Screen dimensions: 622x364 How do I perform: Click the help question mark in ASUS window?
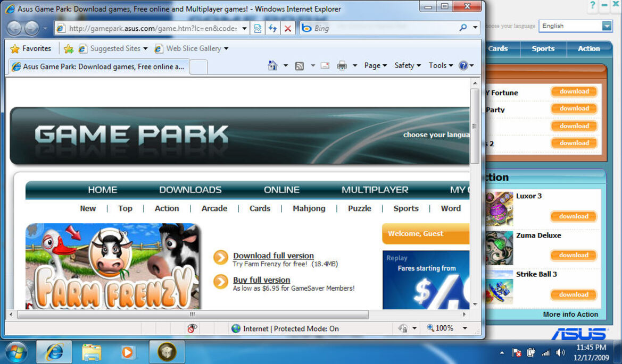coord(592,5)
